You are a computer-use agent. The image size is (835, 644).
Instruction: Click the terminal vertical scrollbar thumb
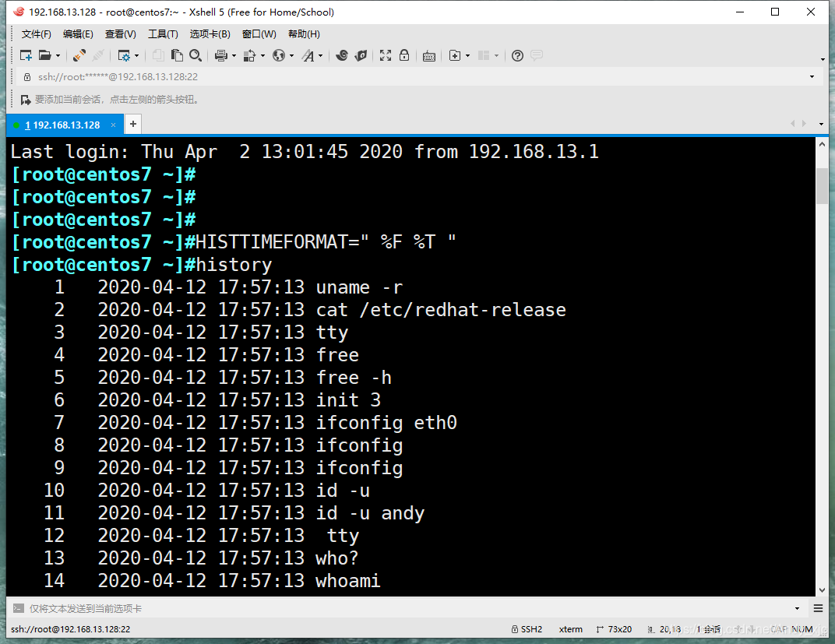pos(822,186)
